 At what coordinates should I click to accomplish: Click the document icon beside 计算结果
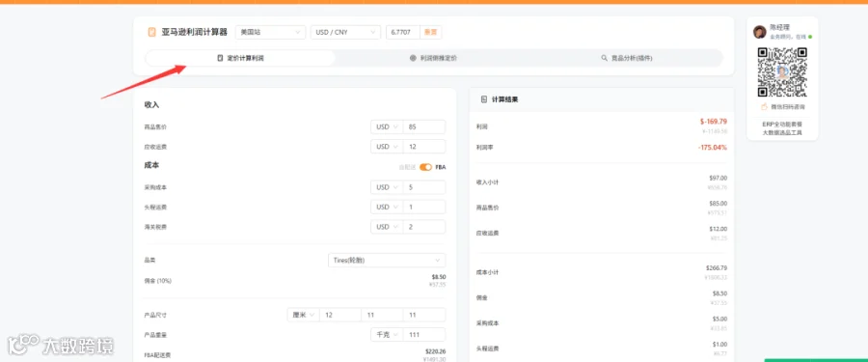pos(484,99)
